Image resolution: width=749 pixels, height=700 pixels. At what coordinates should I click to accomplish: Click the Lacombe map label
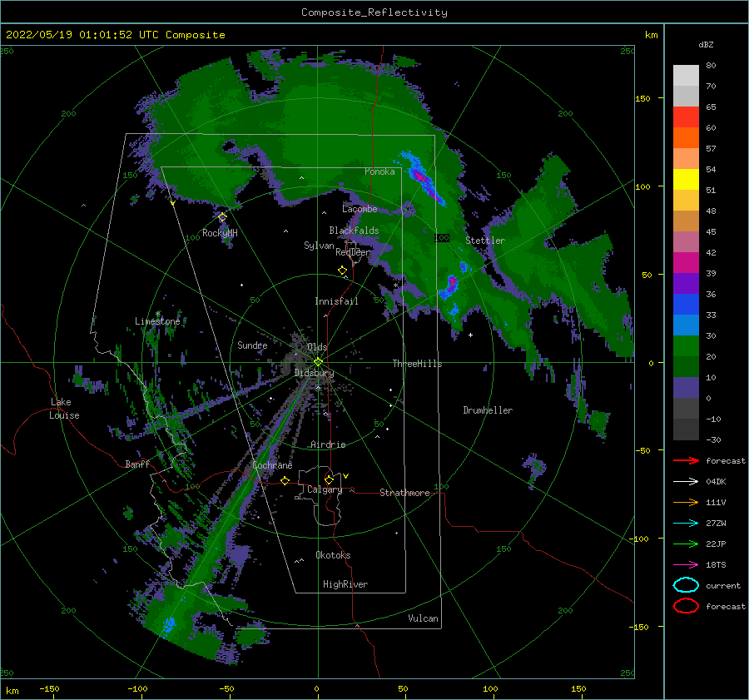pos(360,209)
